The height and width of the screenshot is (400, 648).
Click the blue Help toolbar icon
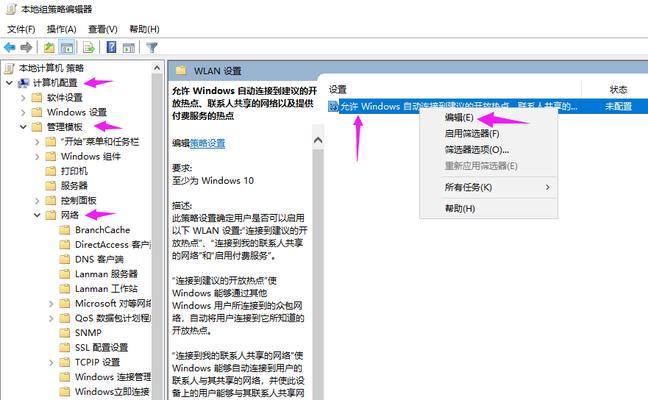[111, 47]
